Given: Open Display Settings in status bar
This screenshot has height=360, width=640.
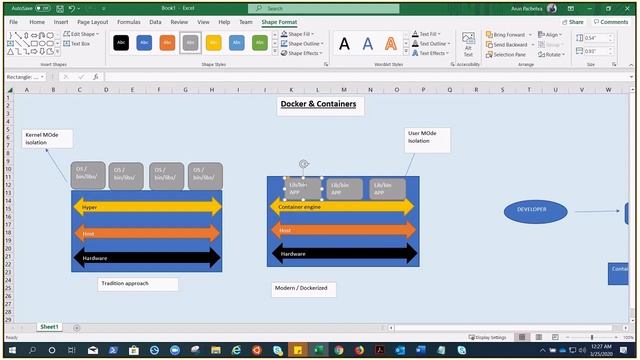Looking at the screenshot, I should [487, 338].
